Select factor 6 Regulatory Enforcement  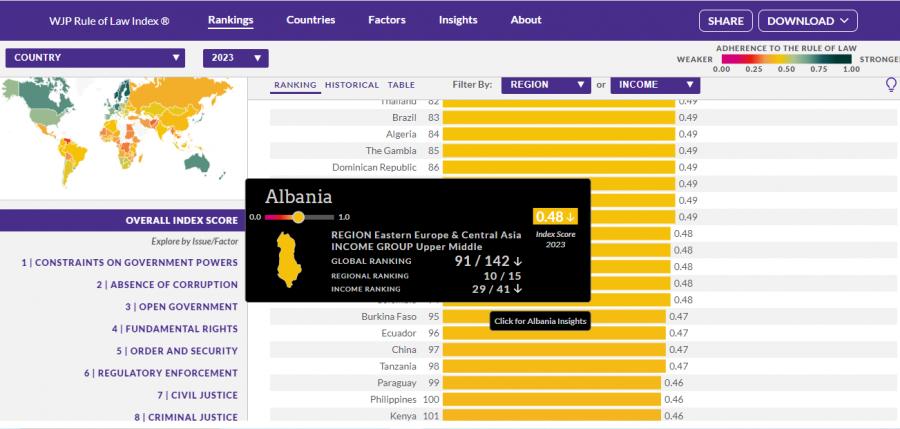coord(161,373)
